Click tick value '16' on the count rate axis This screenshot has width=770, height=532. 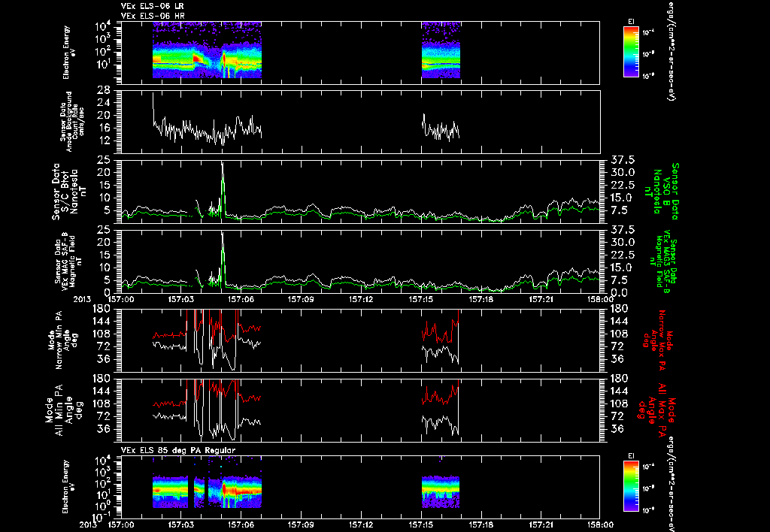click(x=103, y=128)
